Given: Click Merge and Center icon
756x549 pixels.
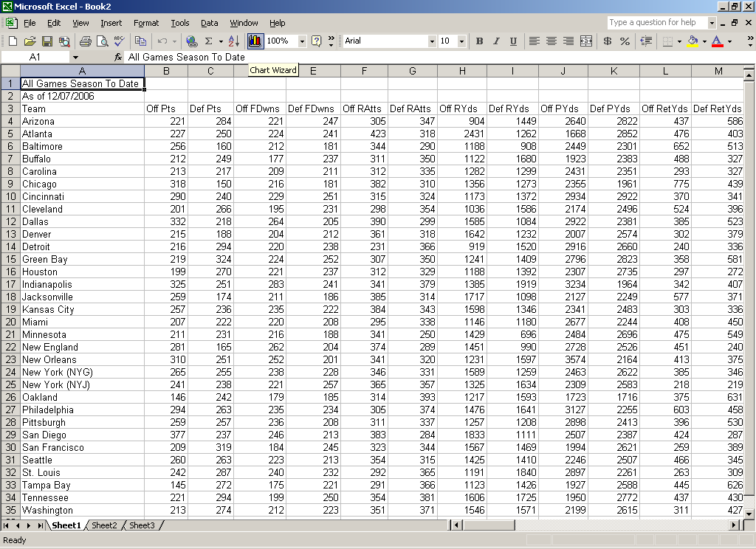Looking at the screenshot, I should point(585,41).
